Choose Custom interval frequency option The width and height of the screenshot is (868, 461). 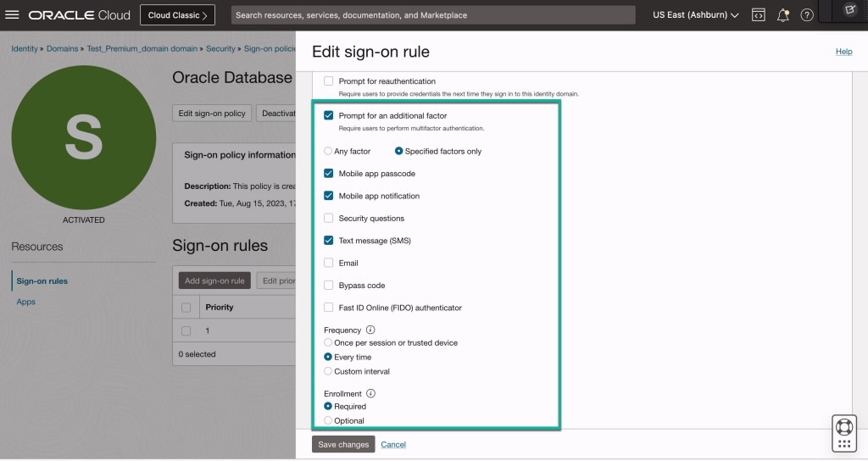[328, 371]
